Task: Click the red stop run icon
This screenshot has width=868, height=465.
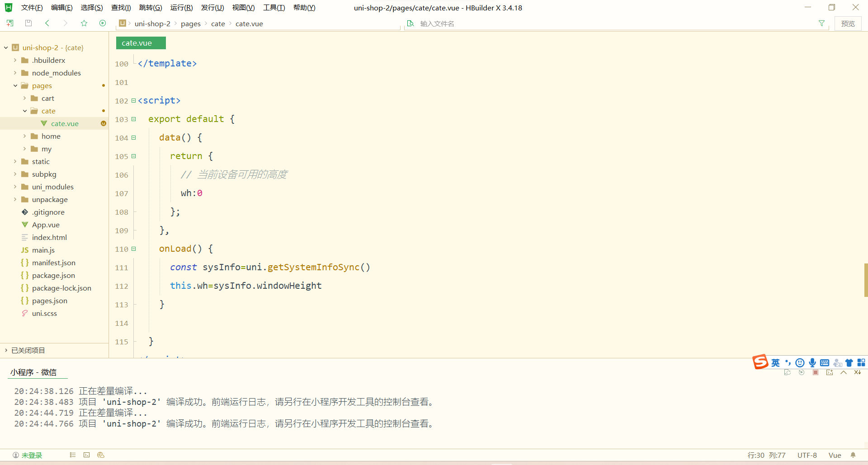Action: pyautogui.click(x=816, y=372)
